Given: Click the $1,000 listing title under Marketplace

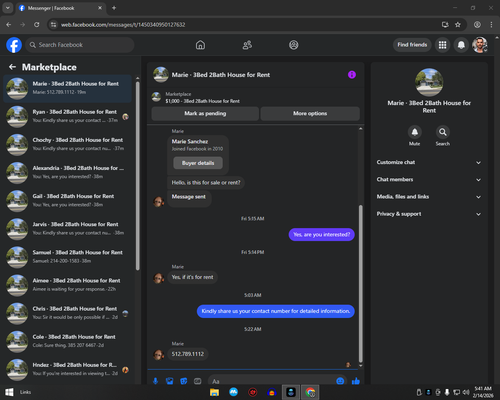Looking at the screenshot, I should pos(202,101).
